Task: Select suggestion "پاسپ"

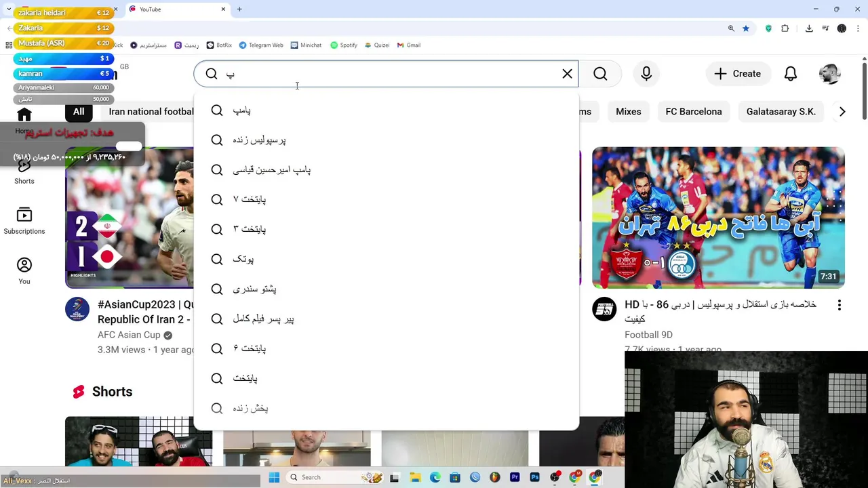Action: tap(387, 110)
